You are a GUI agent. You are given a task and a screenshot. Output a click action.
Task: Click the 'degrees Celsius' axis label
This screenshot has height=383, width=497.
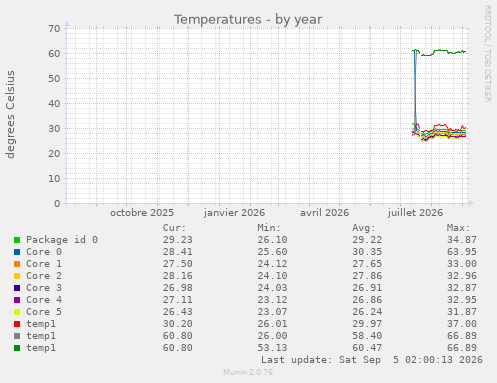(10, 114)
